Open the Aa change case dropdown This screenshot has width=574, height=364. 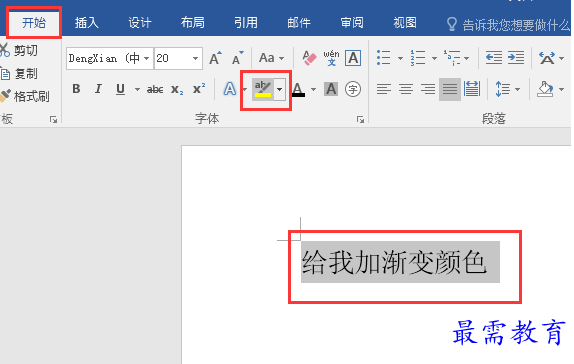click(x=271, y=58)
